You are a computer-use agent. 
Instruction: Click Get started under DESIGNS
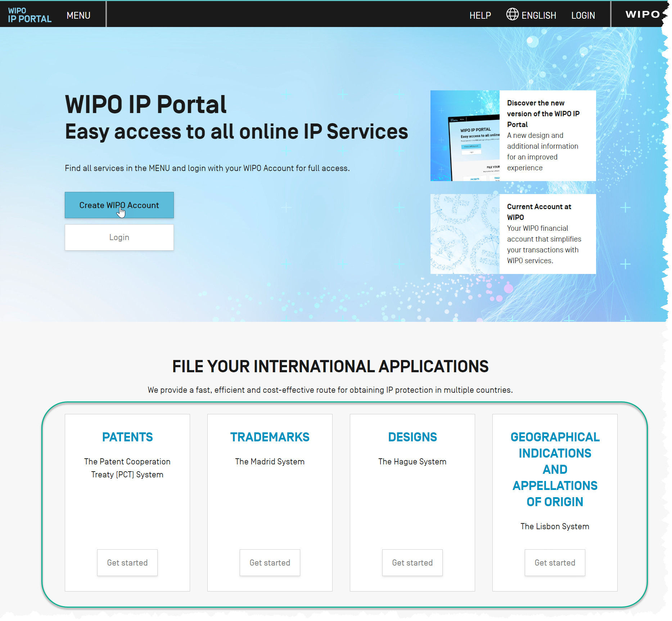412,563
